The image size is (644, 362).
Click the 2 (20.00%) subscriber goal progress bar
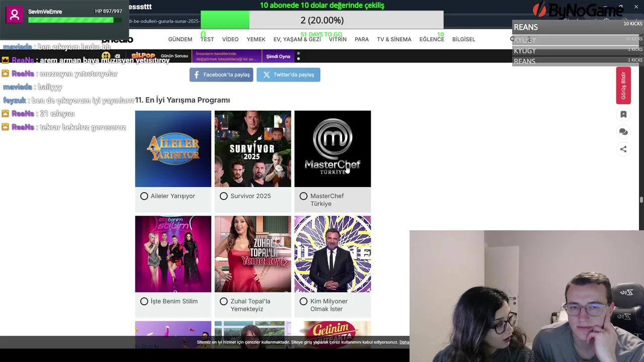pyautogui.click(x=322, y=20)
